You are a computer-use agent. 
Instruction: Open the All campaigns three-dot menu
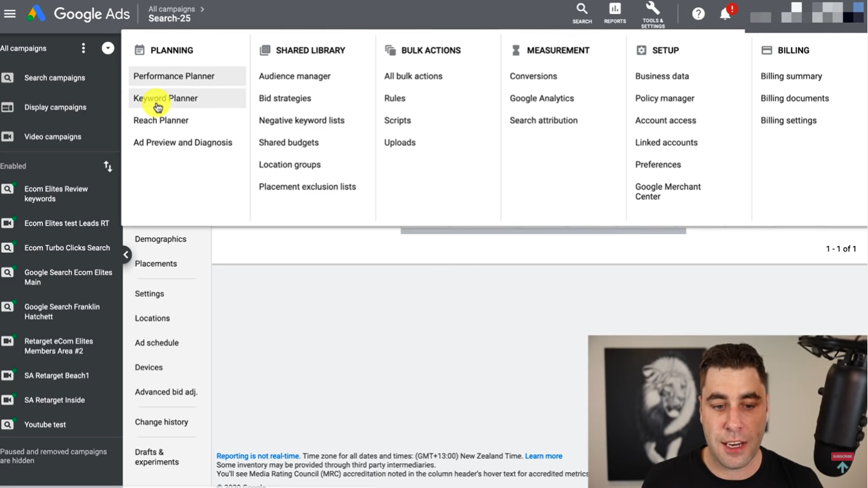[83, 48]
